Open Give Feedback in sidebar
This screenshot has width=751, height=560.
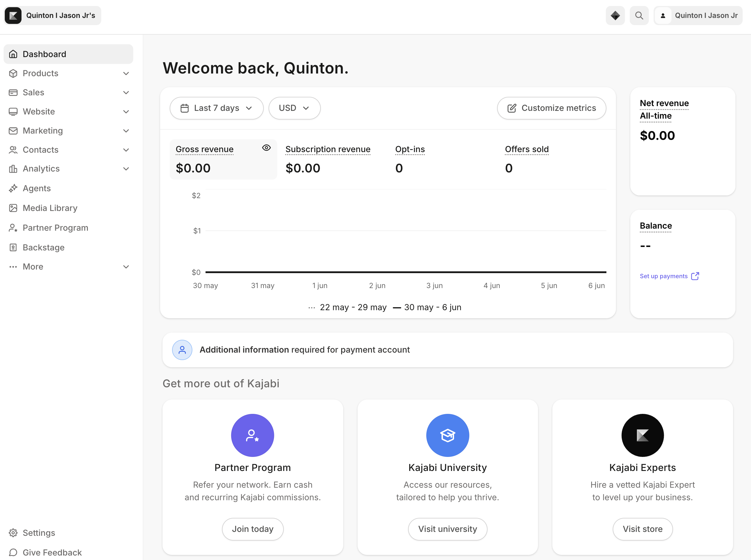68,553
